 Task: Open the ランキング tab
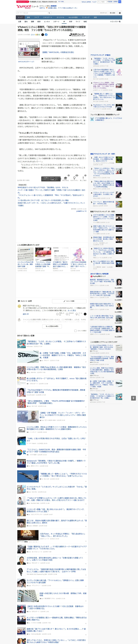point(86,17)
